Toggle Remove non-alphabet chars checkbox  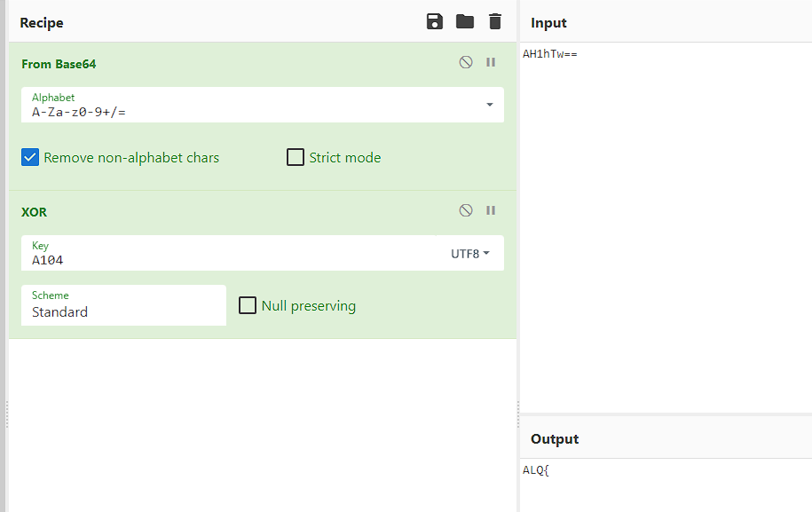[31, 158]
